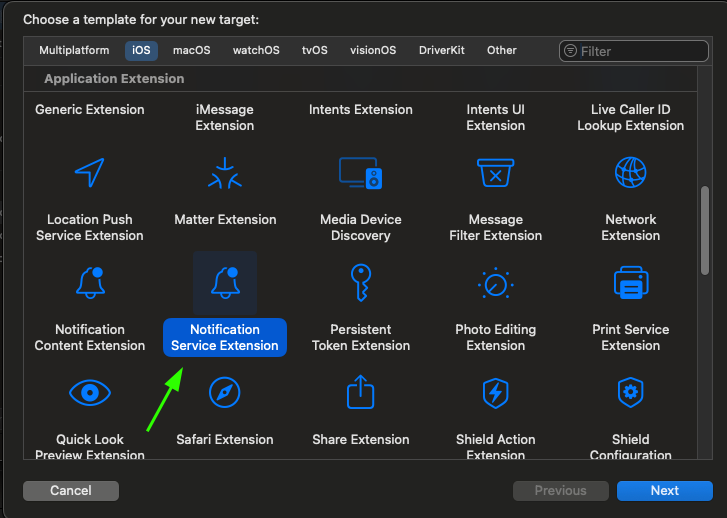The image size is (727, 518).
Task: Click the Matter Extension label text
Action: point(225,219)
